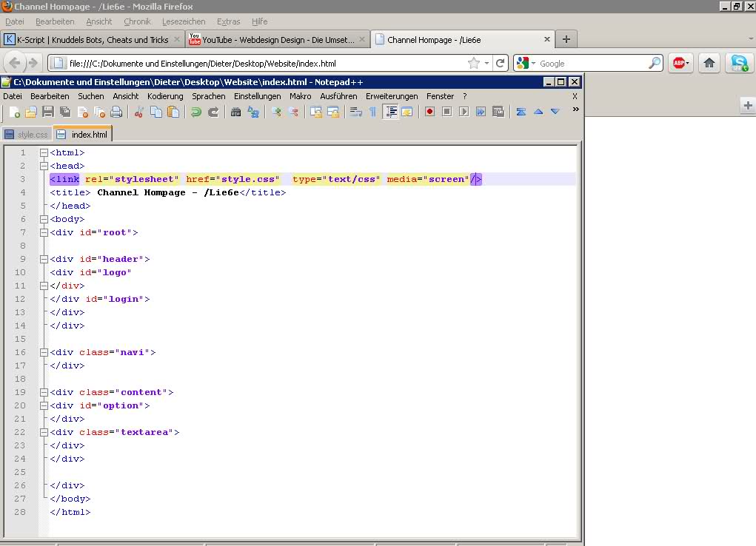756x546 pixels.
Task: Collapse the div header fold on line 9
Action: (44, 259)
